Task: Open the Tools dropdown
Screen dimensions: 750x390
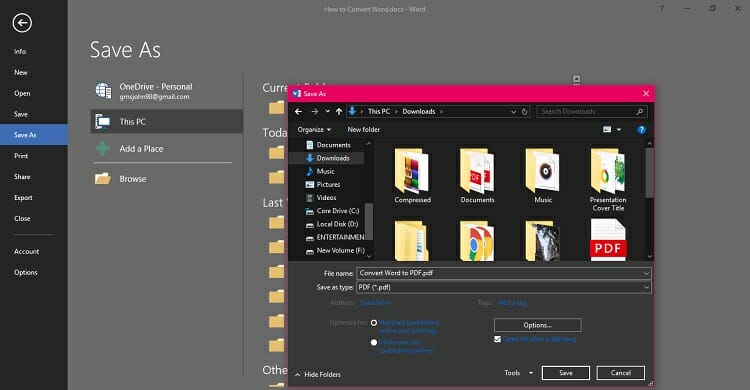Action: click(x=518, y=373)
